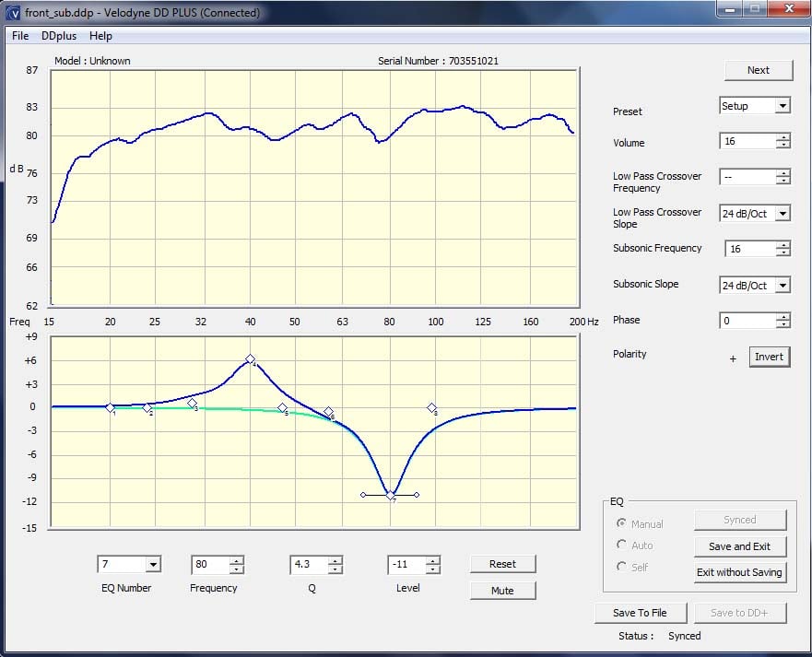This screenshot has height=657, width=812.
Task: Open the EQ Number dropdown
Action: [152, 565]
